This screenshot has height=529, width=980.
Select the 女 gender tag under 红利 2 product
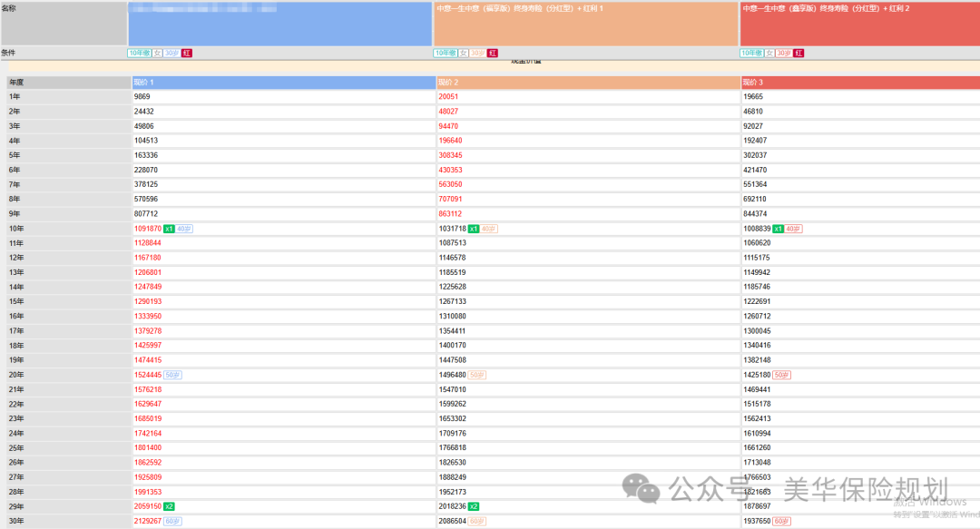point(770,54)
